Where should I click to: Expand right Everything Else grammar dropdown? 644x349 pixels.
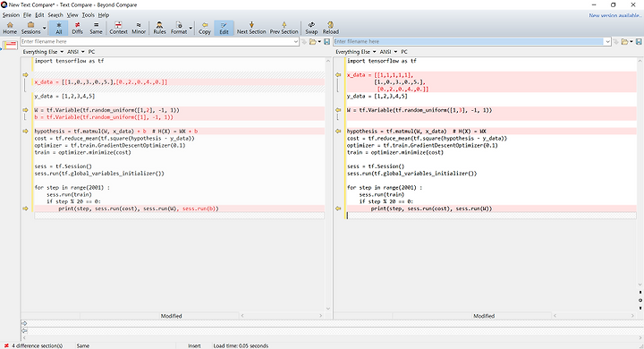356,52
